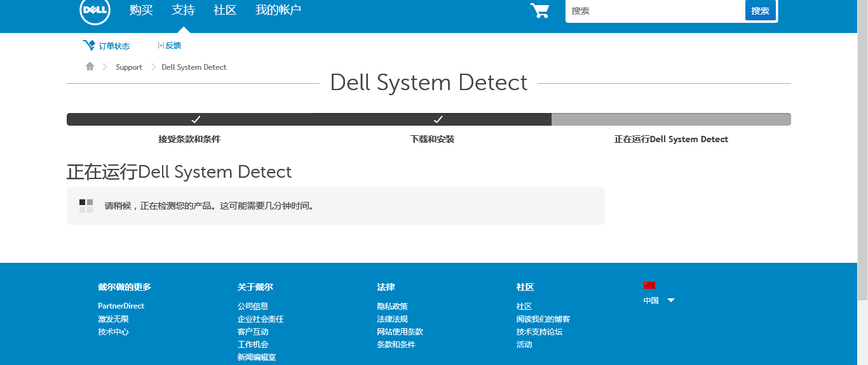Open the 支持 menu
The image size is (868, 365).
(183, 10)
